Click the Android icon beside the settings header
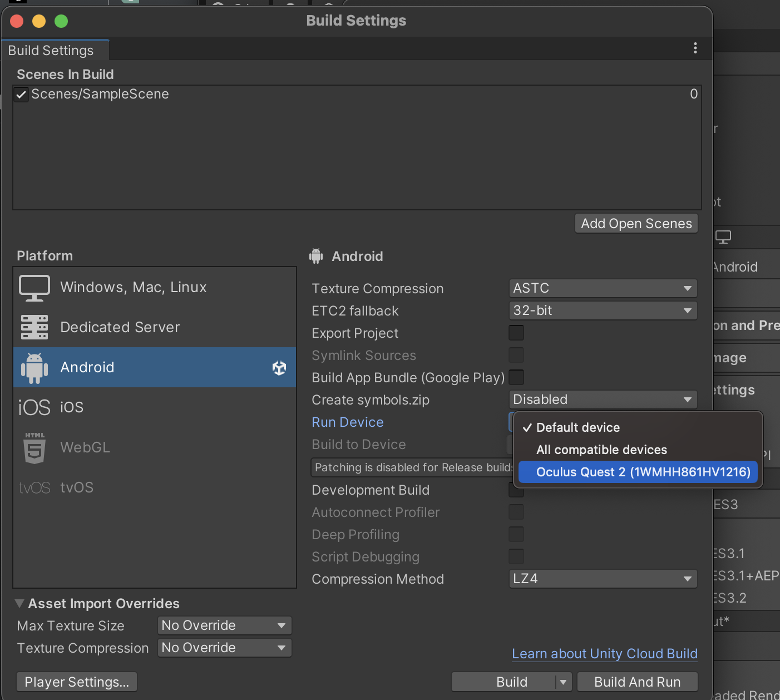The image size is (780, 700). tap(316, 256)
